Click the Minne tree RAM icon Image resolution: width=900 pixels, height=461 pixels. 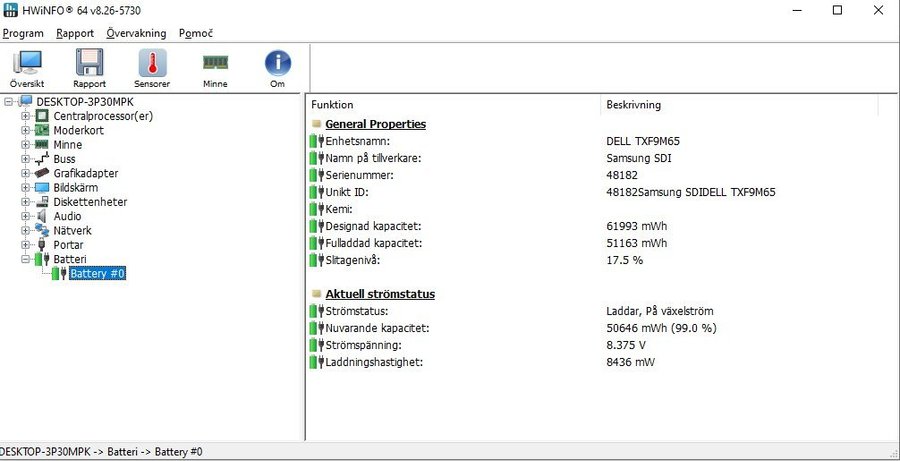42,145
